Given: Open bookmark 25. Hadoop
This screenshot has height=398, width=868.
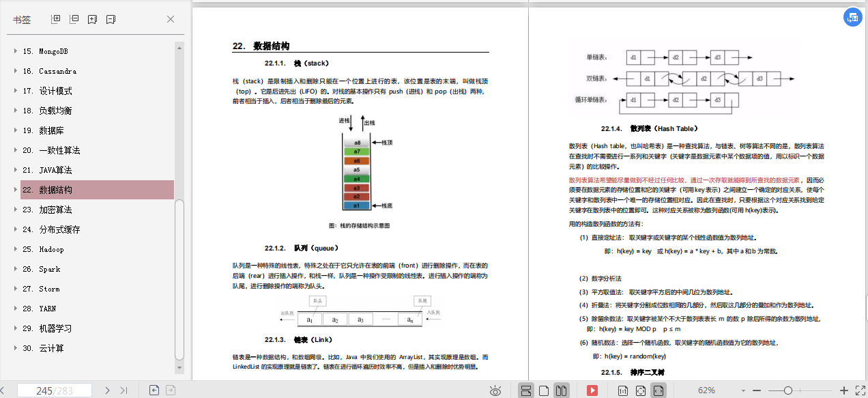Looking at the screenshot, I should pos(43,249).
